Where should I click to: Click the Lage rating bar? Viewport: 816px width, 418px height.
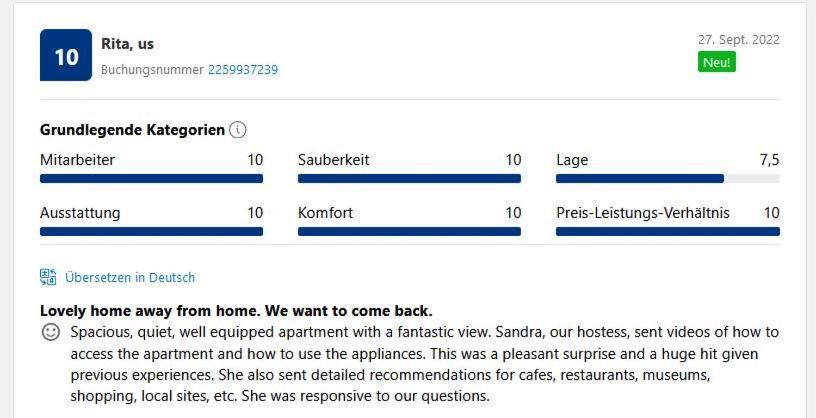pos(668,179)
